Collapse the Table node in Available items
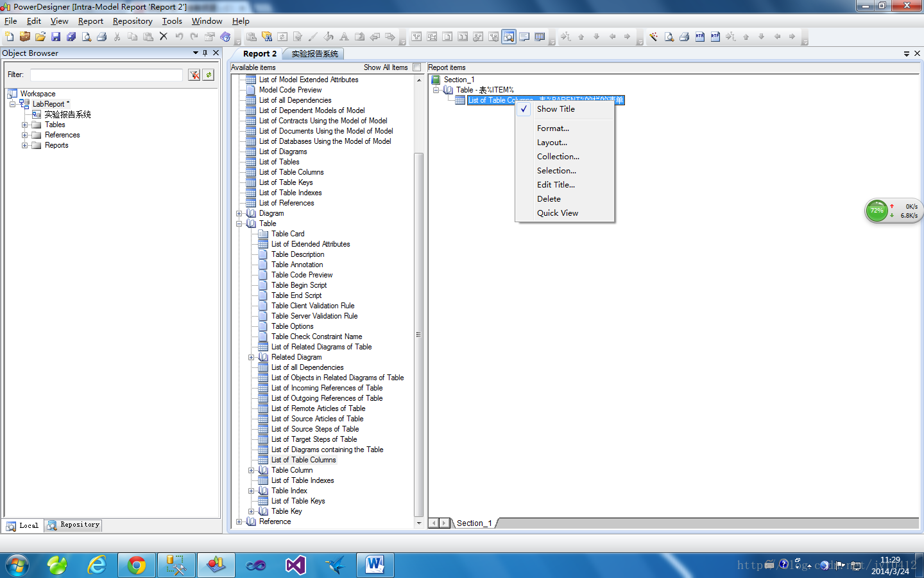The width and height of the screenshot is (924, 578). 239,223
